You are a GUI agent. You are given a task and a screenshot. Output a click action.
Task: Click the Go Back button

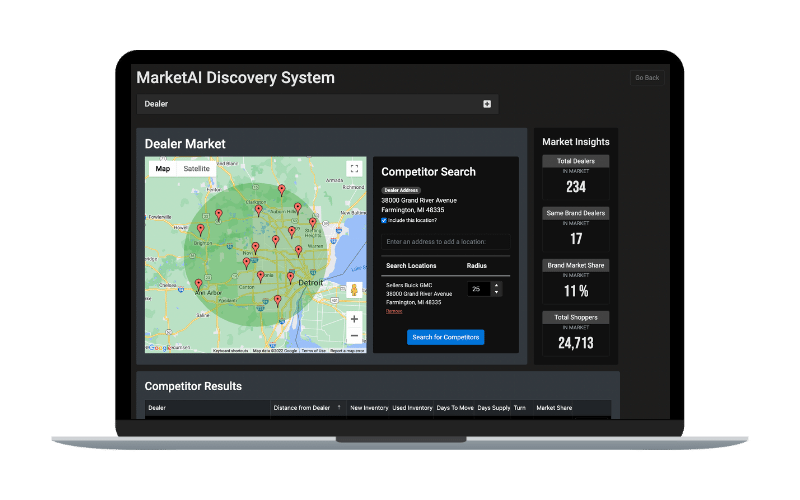(647, 78)
